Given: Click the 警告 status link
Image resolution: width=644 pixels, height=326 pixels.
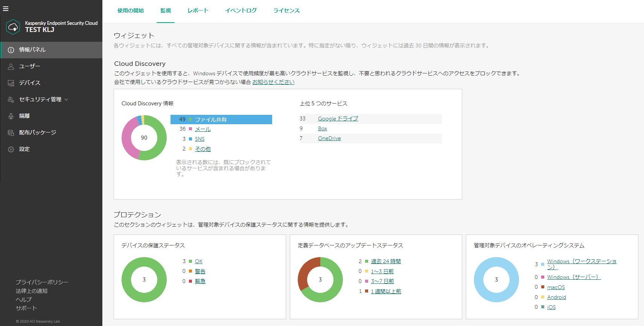Looking at the screenshot, I should (200, 271).
